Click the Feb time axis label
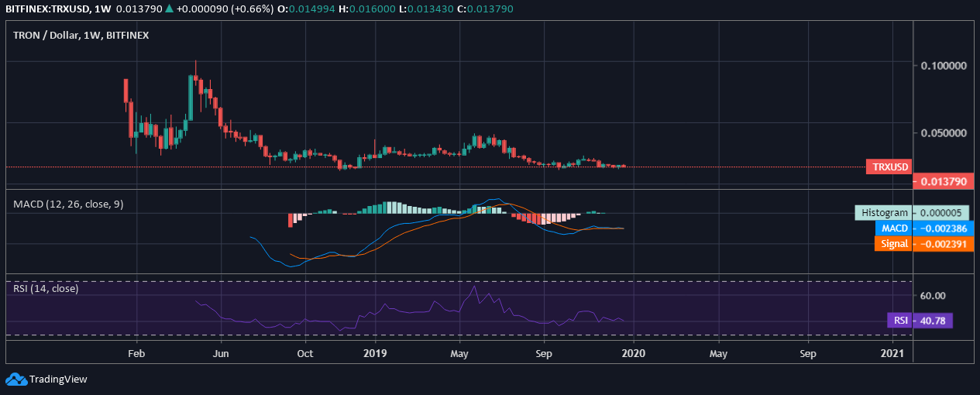Image resolution: width=980 pixels, height=395 pixels. [x=136, y=352]
